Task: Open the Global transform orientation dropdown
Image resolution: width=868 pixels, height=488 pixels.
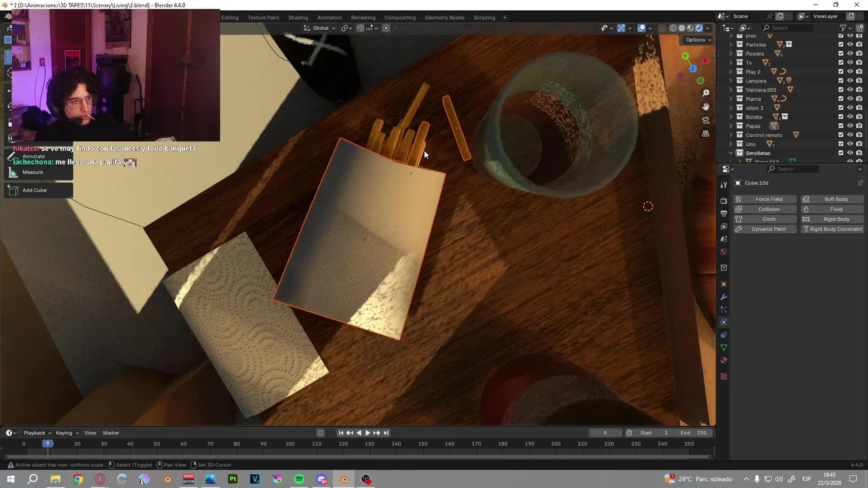Action: tap(319, 28)
